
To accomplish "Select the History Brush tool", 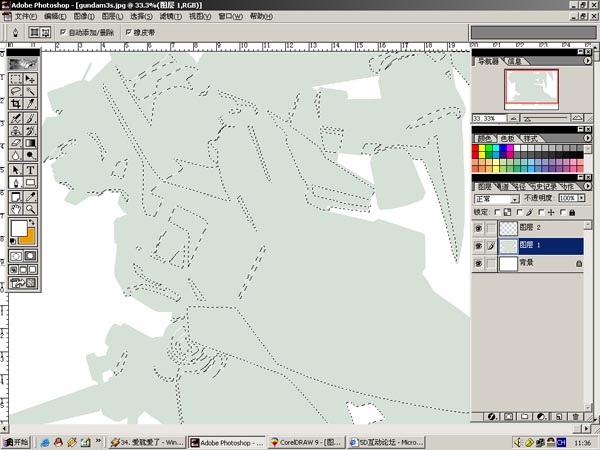I will pos(30,130).
